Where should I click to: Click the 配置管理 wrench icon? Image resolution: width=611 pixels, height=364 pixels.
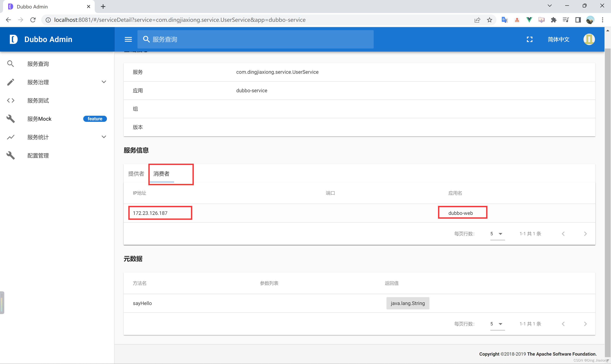(x=11, y=155)
